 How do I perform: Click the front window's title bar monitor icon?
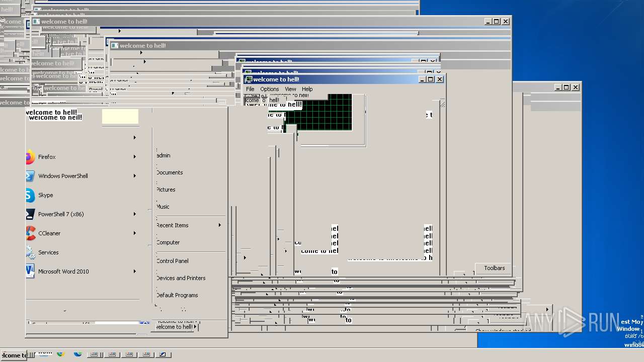click(x=248, y=79)
